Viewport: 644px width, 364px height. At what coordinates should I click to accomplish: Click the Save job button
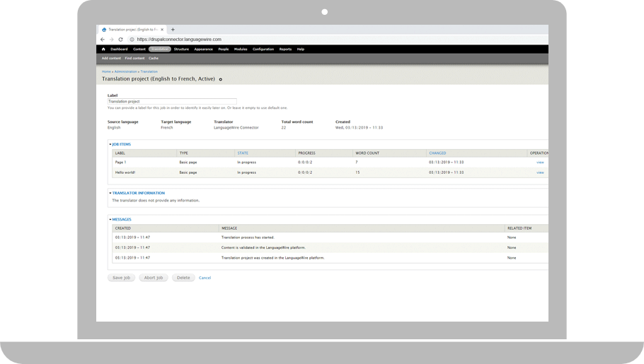point(121,278)
